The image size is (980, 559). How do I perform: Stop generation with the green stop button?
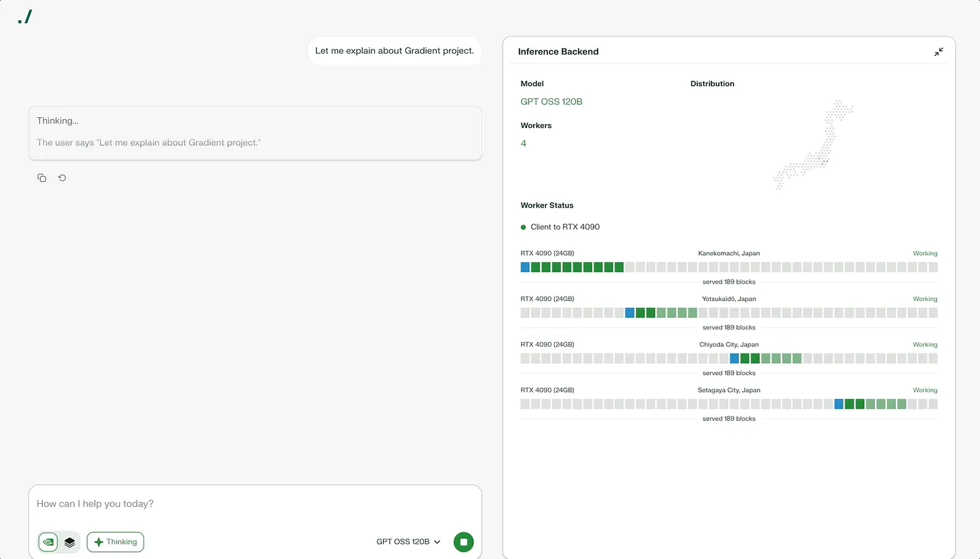tap(463, 541)
